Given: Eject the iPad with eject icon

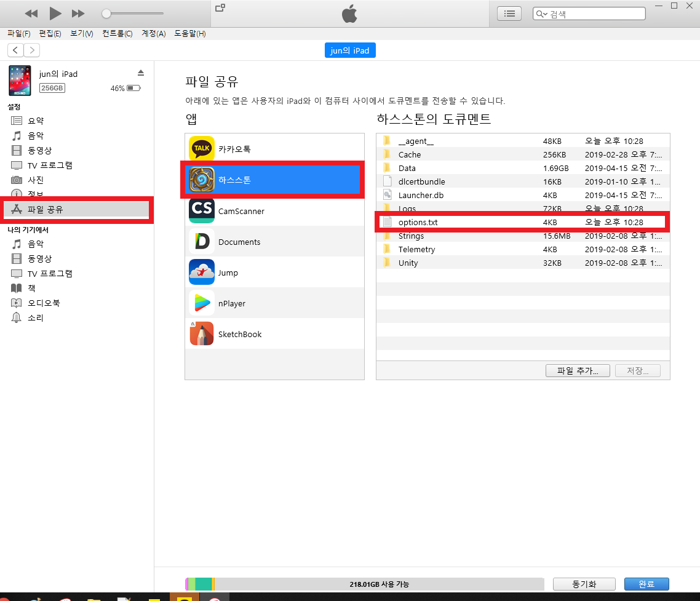Looking at the screenshot, I should (141, 73).
